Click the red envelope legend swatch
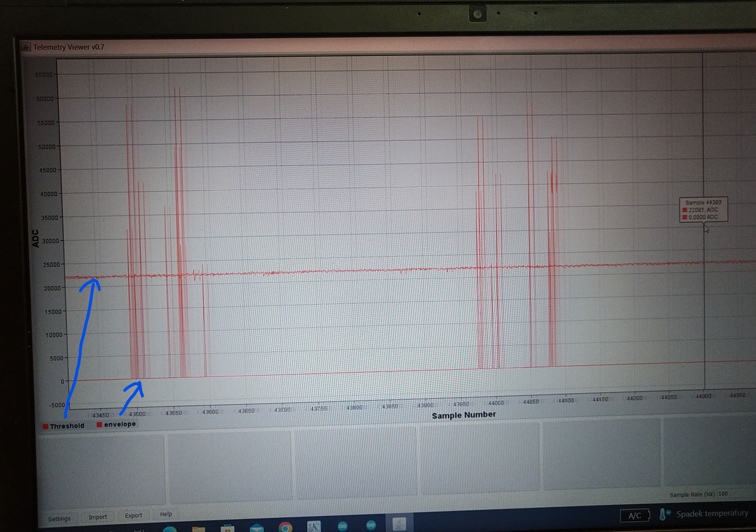Screen dimensions: 756x532 point(100,424)
